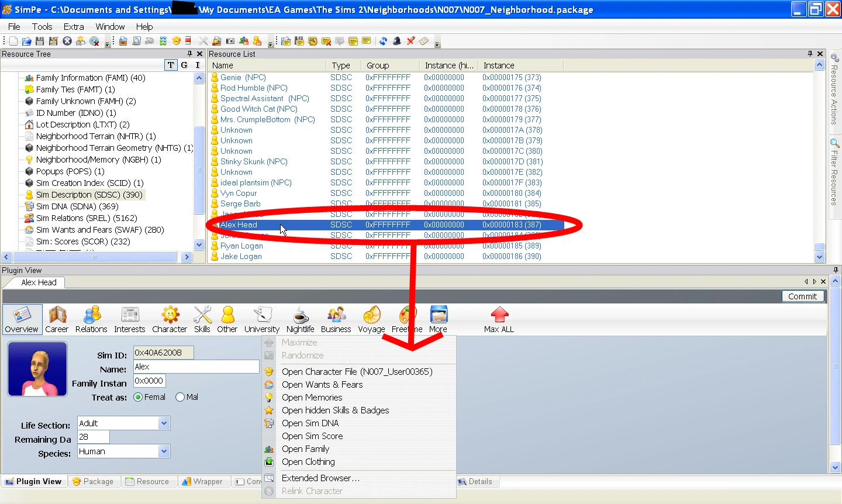Select Sim DNA (SDNA) in Resource Tree

(77, 206)
